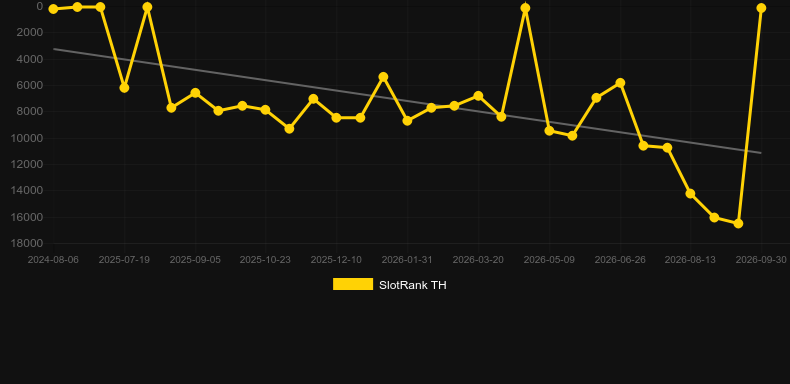The image size is (790, 384).
Task: Select the spike point near zero before 2026-05-09
Action: point(525,8)
